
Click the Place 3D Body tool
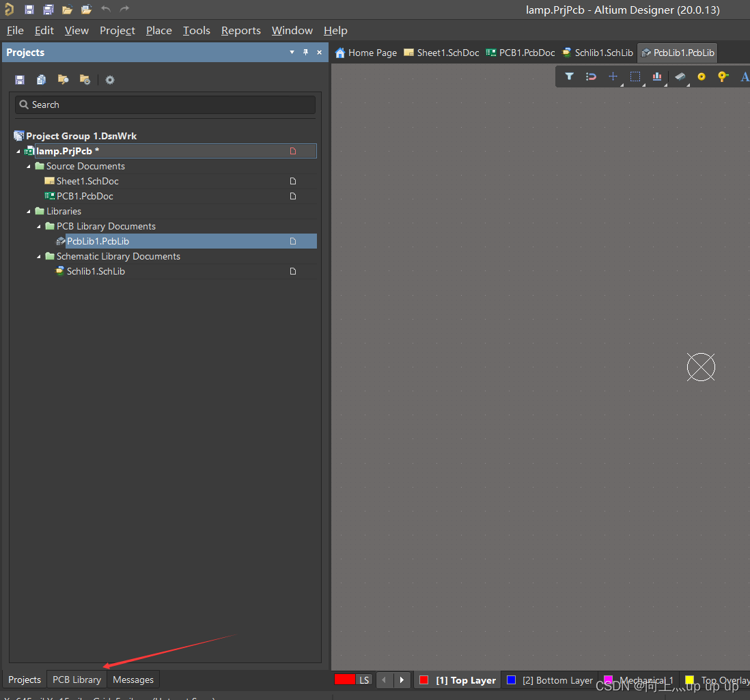pyautogui.click(x=680, y=76)
